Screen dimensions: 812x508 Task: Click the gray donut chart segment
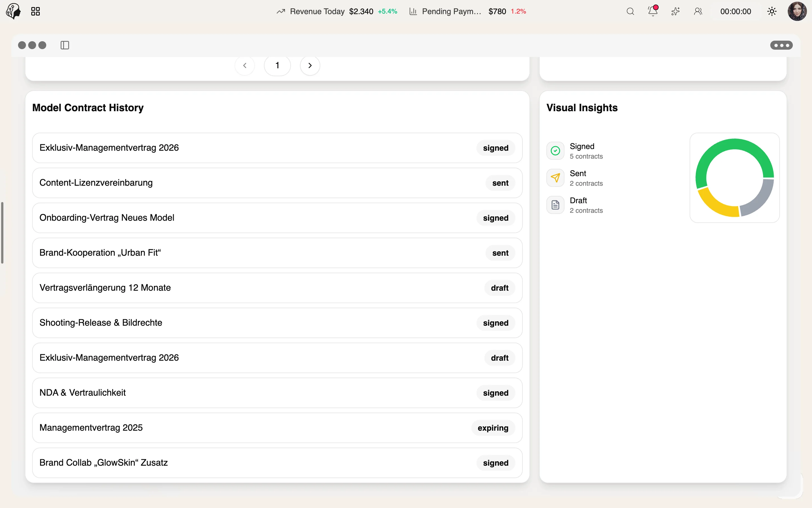tap(762, 200)
